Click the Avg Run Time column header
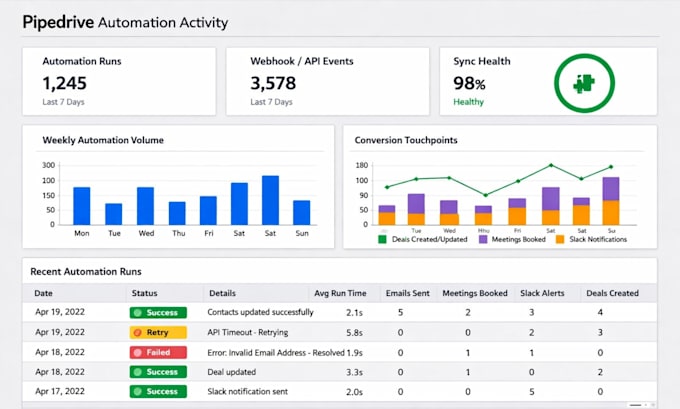Viewport: 680px width, 409px height. (340, 293)
